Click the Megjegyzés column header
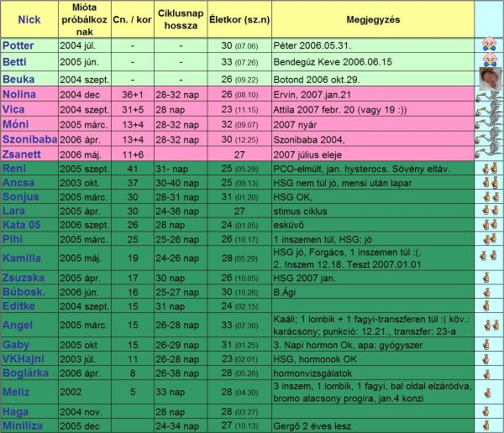The width and height of the screenshot is (504, 433). point(372,18)
